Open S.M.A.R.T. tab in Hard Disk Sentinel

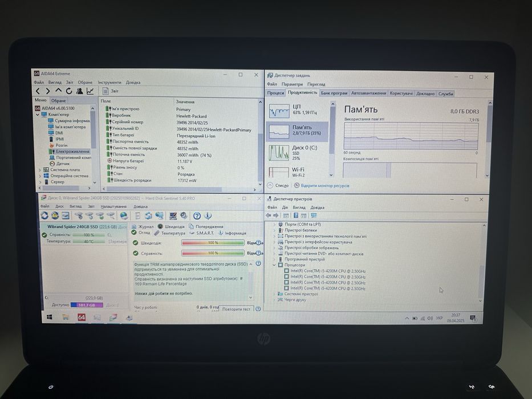[202, 233]
